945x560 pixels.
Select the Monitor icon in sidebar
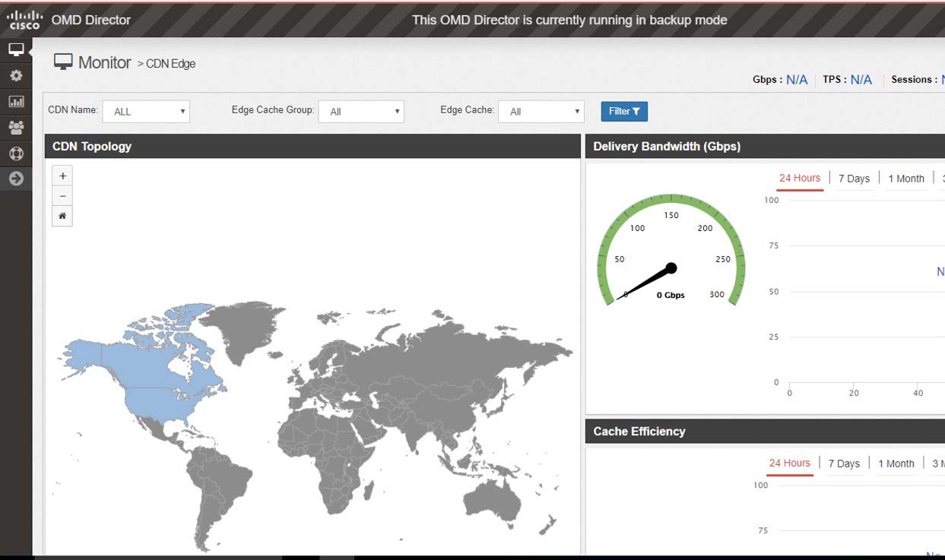pyautogui.click(x=17, y=49)
